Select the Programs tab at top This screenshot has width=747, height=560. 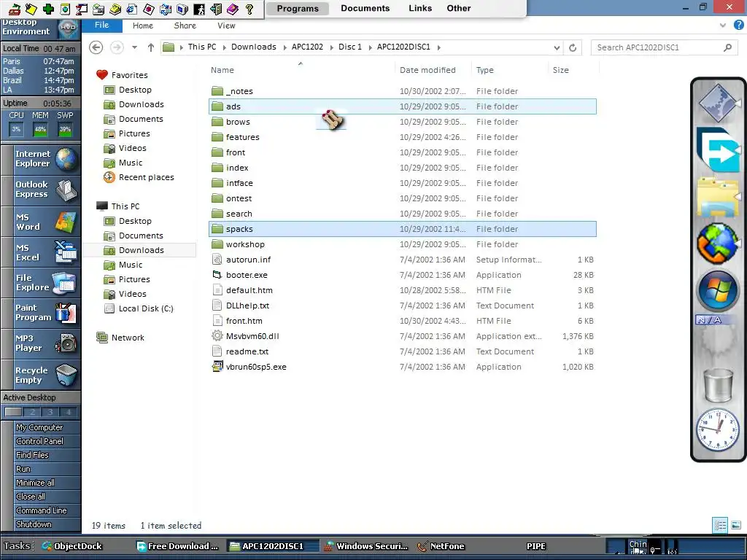tap(298, 8)
